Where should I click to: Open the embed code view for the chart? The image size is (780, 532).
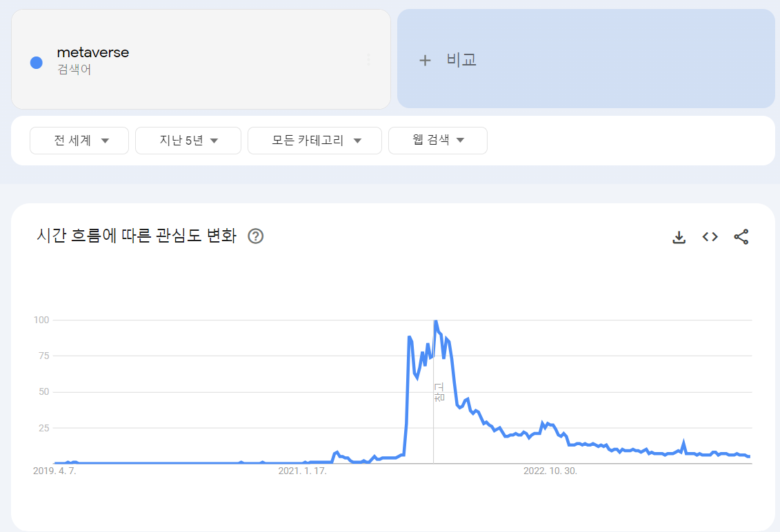tap(710, 236)
